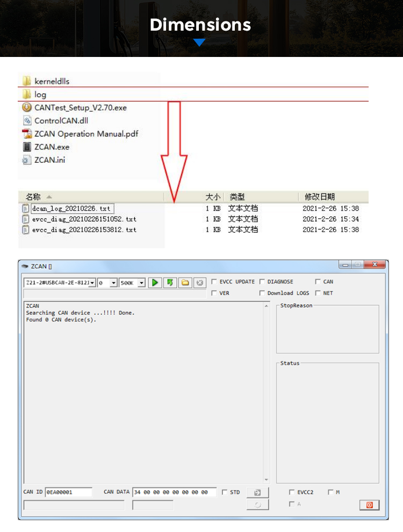Enable the Download LOGS checkbox
This screenshot has width=403, height=532.
click(x=262, y=293)
